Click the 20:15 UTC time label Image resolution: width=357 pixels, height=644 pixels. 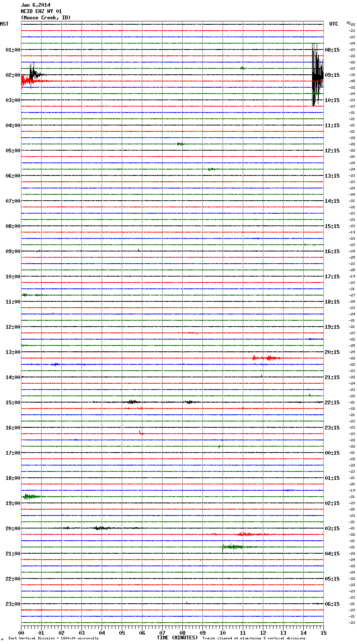click(x=332, y=352)
